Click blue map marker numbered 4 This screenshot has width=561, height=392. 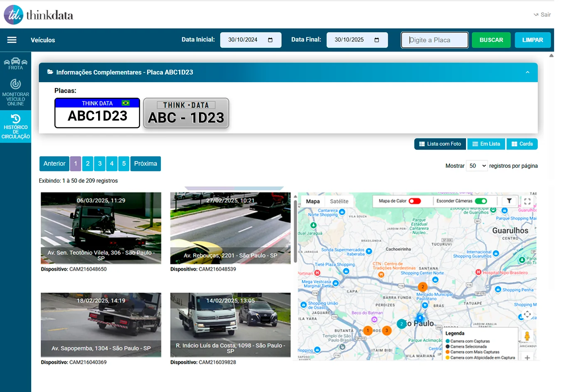coord(420,318)
